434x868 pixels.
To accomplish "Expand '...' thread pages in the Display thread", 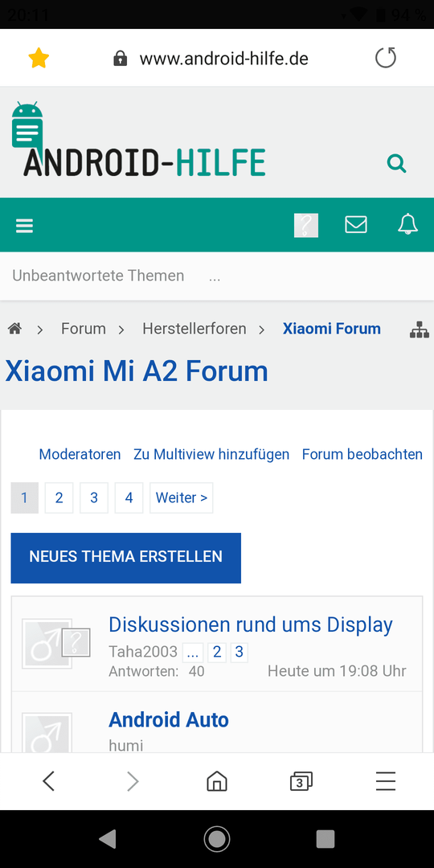I will coord(193,652).
